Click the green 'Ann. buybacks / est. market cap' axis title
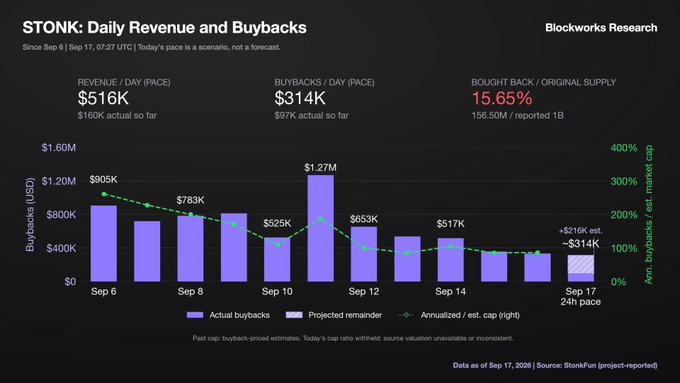Image resolution: width=680 pixels, height=383 pixels. [648, 215]
